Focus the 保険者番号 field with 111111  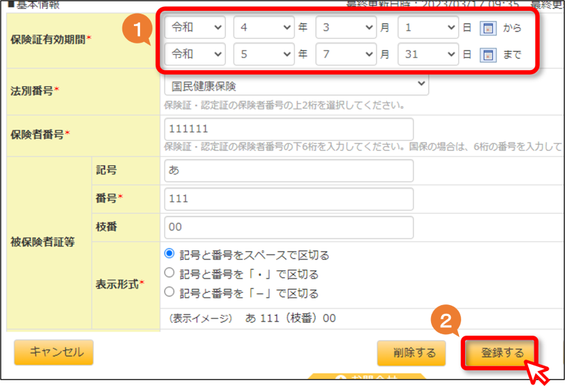(289, 129)
